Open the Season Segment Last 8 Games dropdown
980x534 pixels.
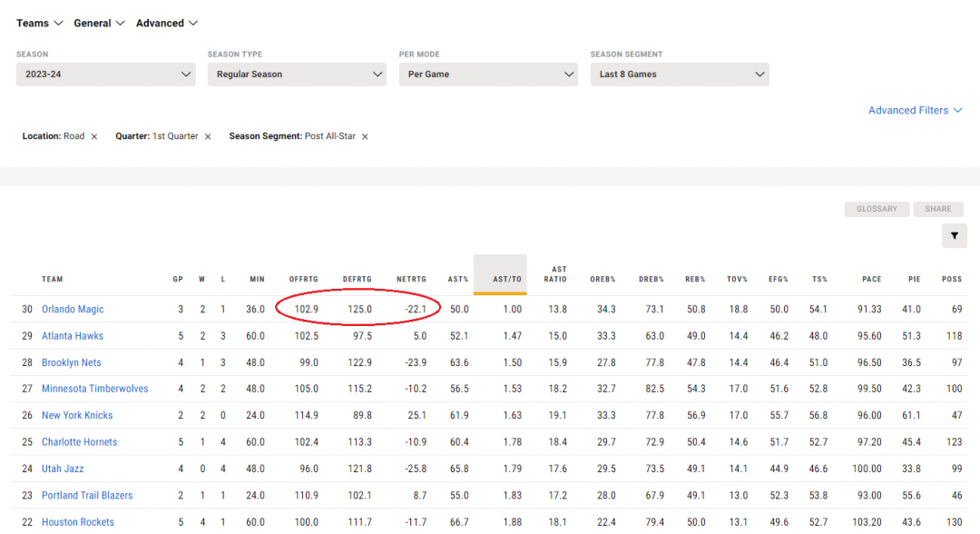[680, 74]
